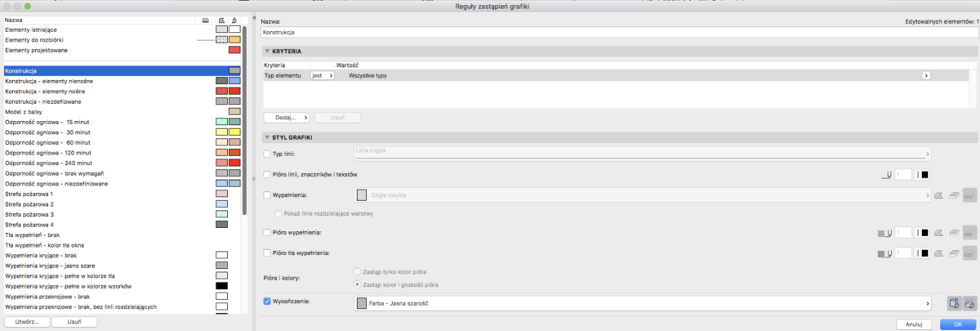Click pen weight icon in Pióro linii row
980x331 pixels.
[885, 174]
